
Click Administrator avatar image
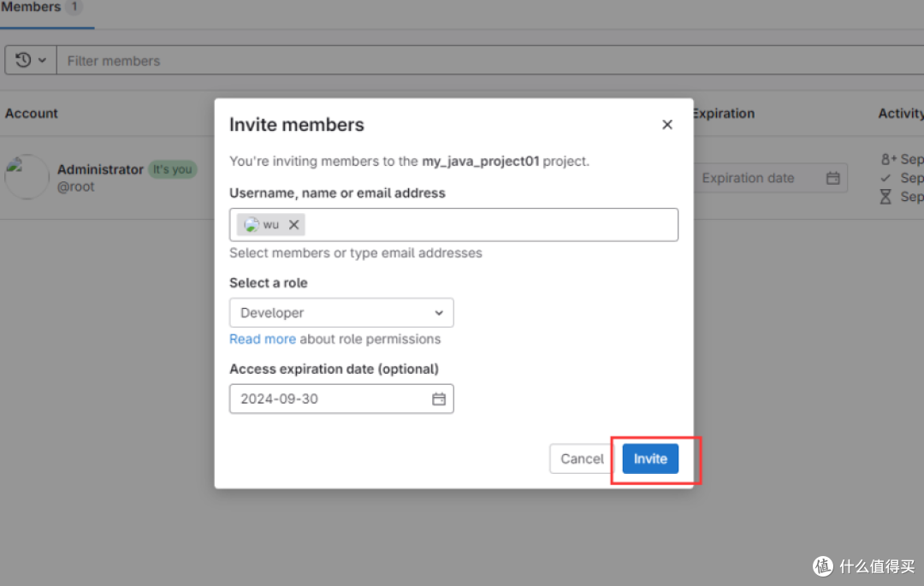pyautogui.click(x=27, y=177)
